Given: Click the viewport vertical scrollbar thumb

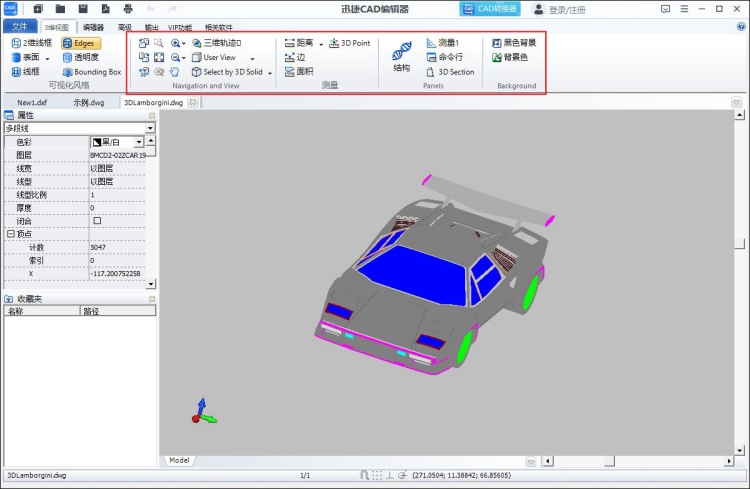Looking at the screenshot, I should point(739,244).
